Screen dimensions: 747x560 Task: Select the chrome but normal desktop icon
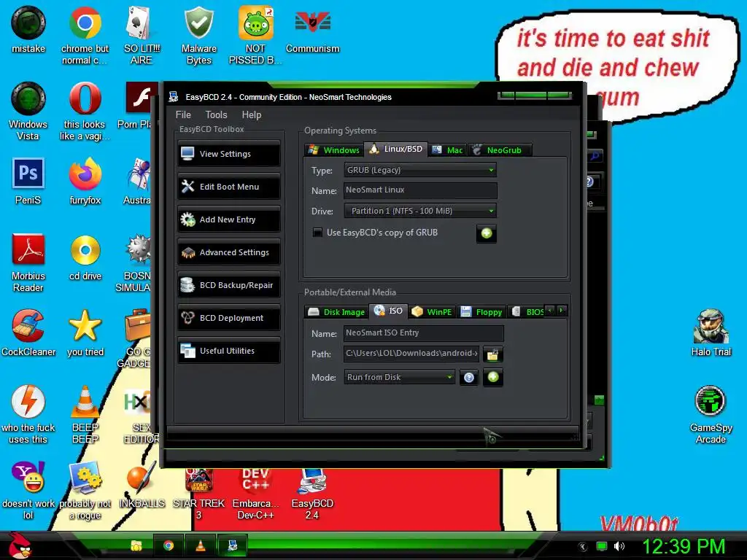pos(85,36)
